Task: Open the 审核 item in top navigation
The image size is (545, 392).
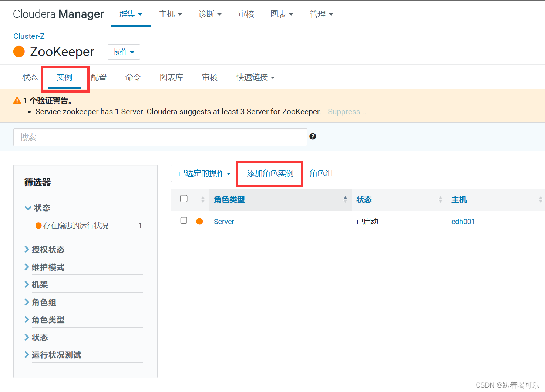Action: (x=246, y=14)
